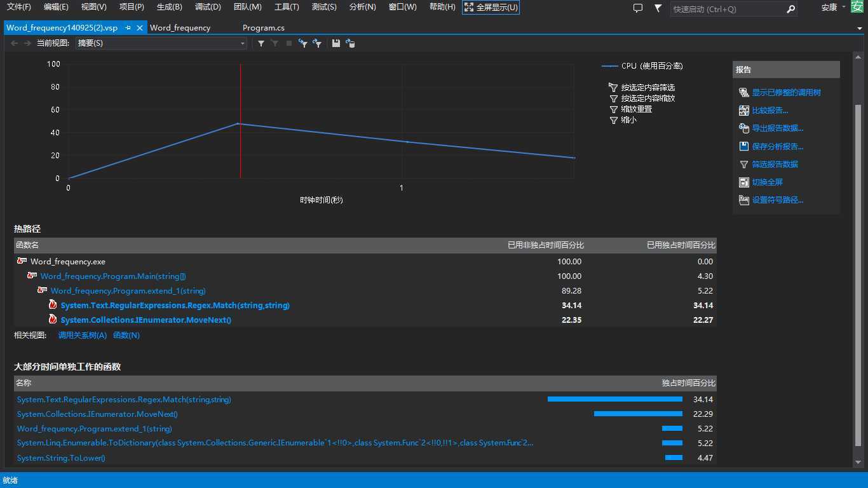Open the current view combo box showing 摘要(S)
868x488 pixels.
[x=161, y=43]
